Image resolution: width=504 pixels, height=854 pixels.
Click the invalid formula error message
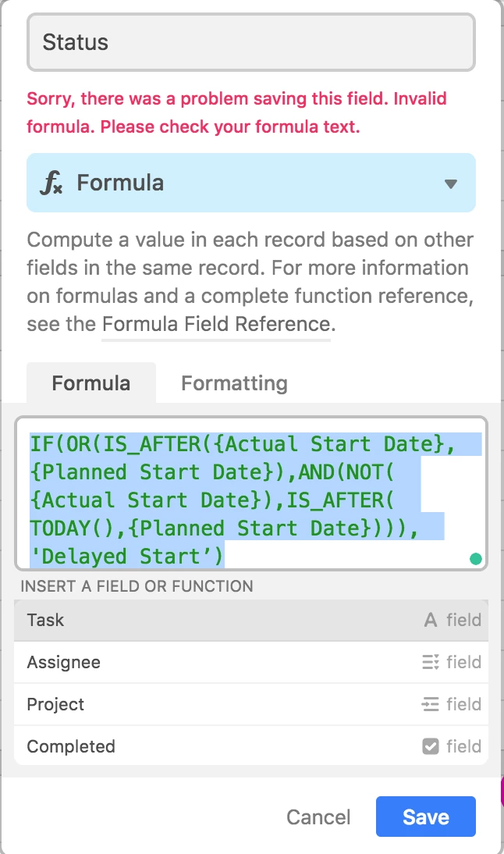[x=236, y=113]
